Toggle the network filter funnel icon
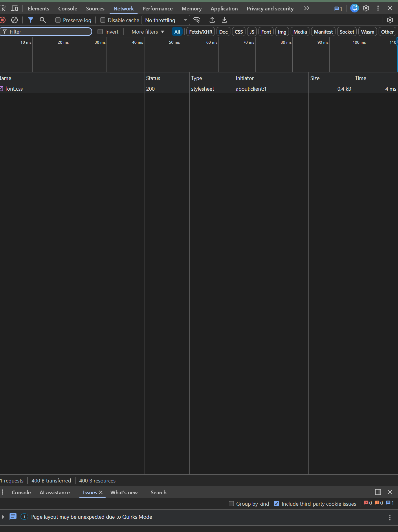 30,20
